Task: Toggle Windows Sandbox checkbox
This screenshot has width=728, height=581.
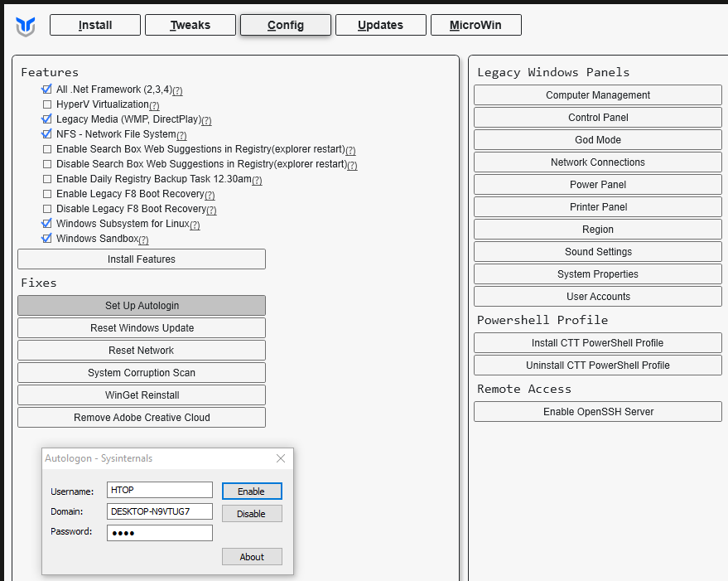Action: click(x=47, y=238)
